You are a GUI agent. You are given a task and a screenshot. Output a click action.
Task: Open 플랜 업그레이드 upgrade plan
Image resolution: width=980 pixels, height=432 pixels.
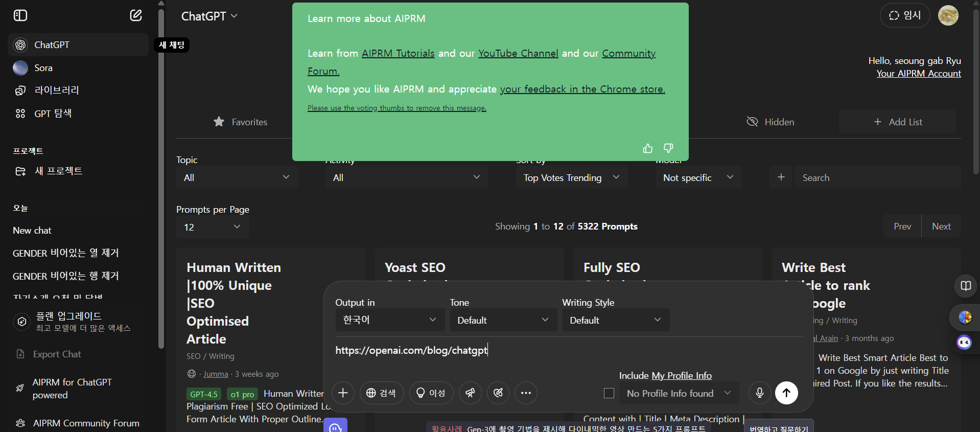tap(78, 322)
